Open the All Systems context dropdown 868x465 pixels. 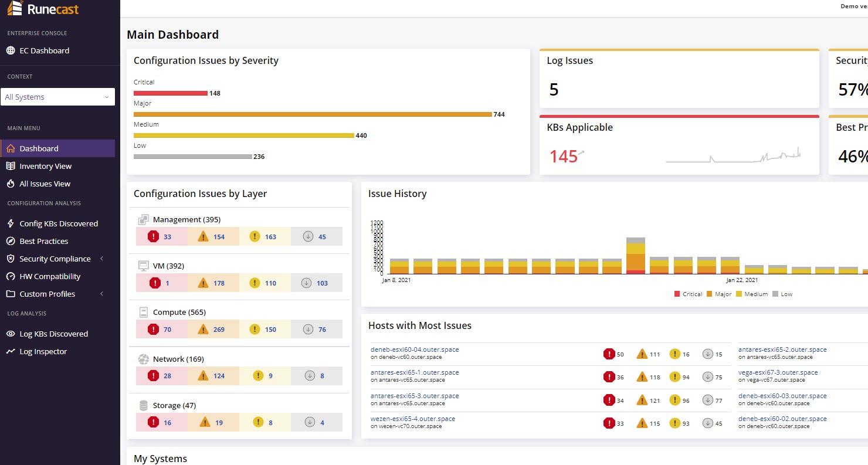pos(57,97)
